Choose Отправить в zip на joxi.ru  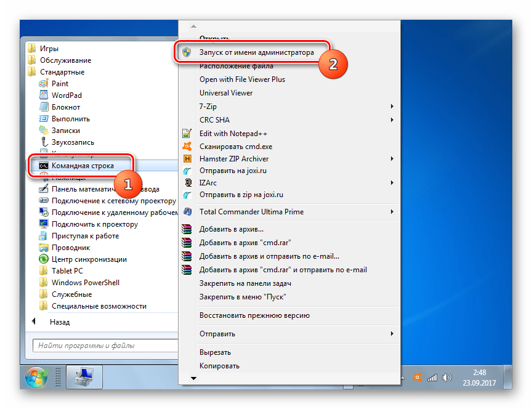coord(241,195)
